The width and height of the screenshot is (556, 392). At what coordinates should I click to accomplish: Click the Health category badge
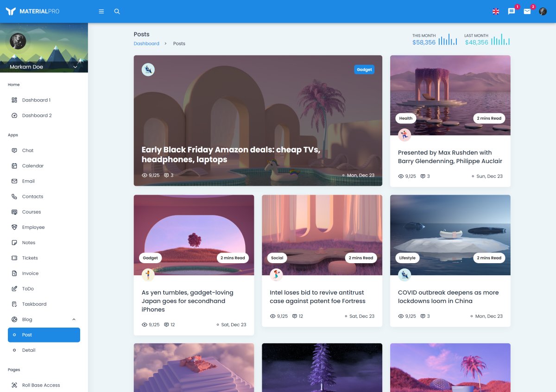[406, 118]
